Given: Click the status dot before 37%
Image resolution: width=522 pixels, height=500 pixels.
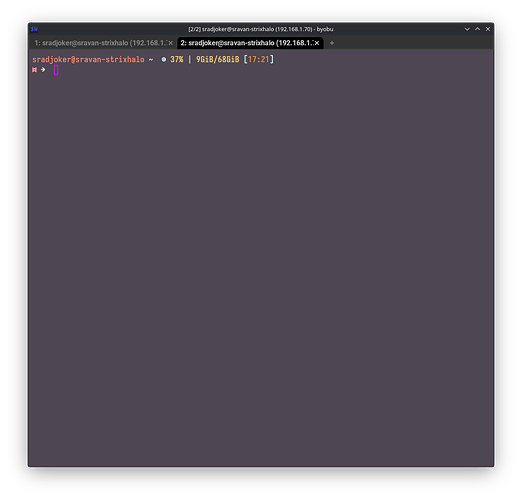Looking at the screenshot, I should pos(164,60).
